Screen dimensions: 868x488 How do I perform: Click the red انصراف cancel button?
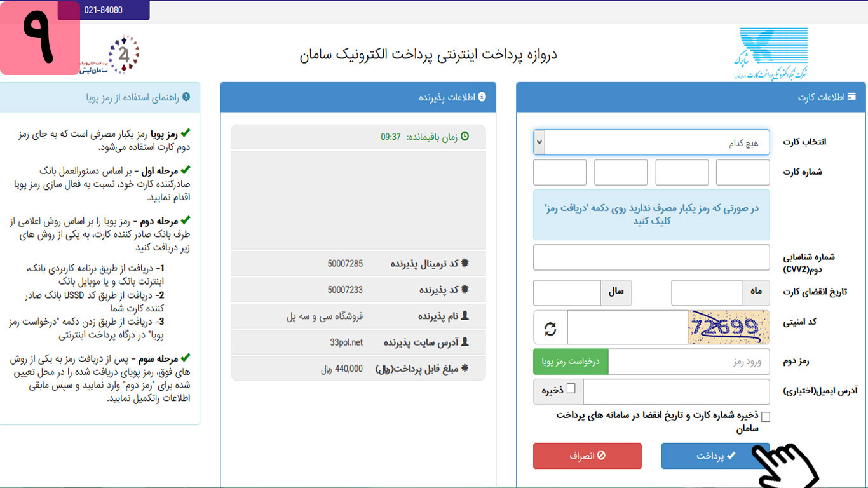588,456
